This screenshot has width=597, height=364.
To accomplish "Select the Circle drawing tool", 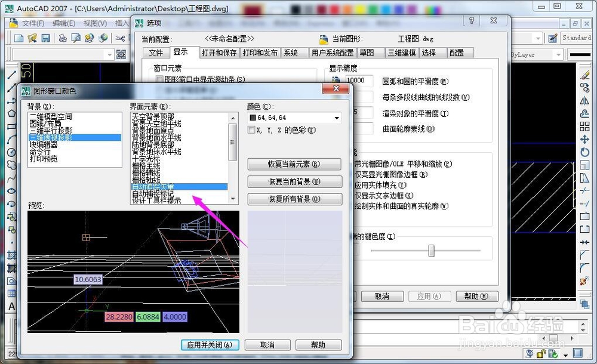I will [12, 152].
